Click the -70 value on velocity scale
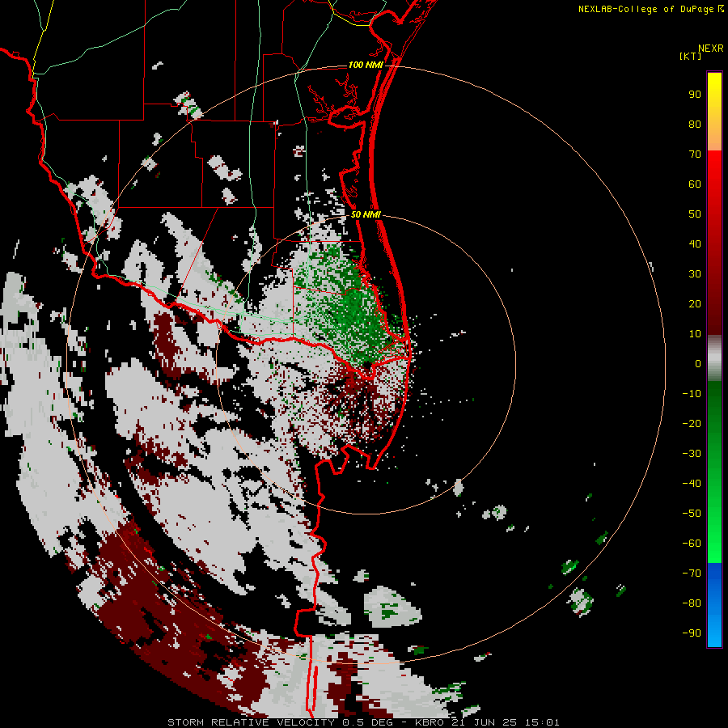 point(692,574)
